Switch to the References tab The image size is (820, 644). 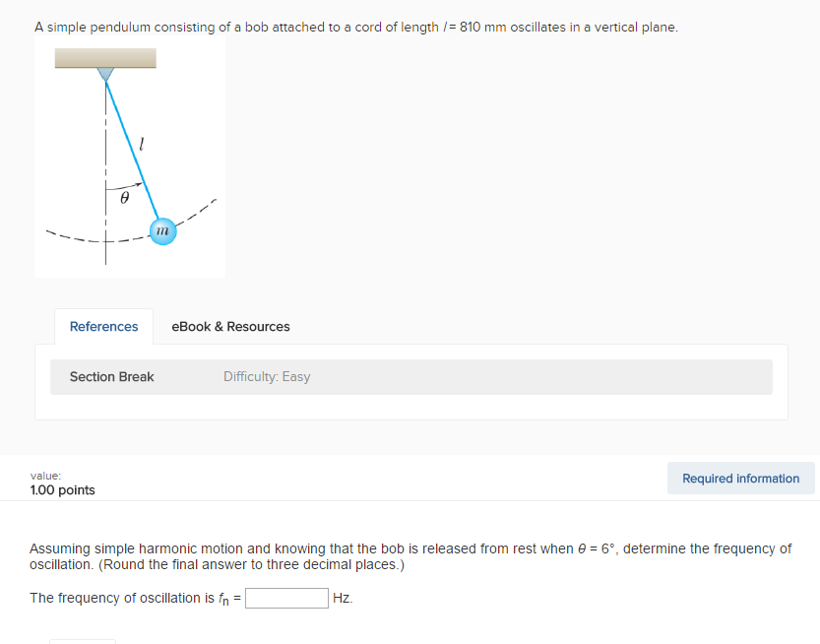(102, 326)
